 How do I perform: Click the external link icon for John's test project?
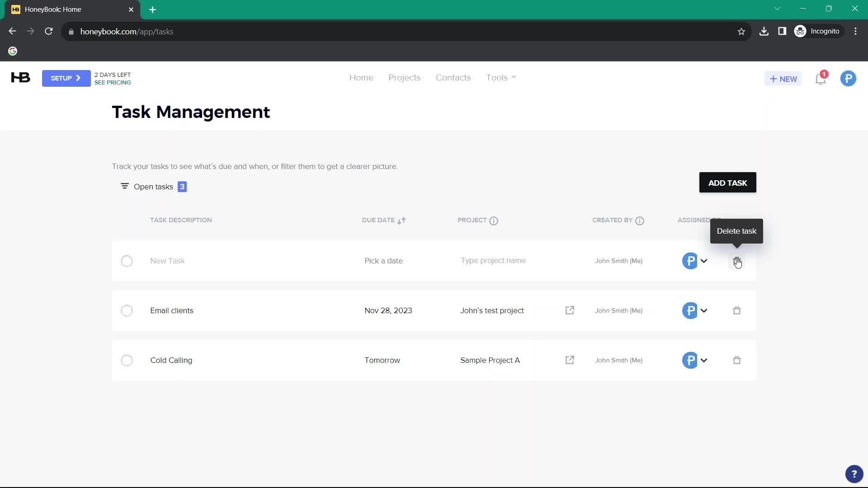click(x=569, y=310)
